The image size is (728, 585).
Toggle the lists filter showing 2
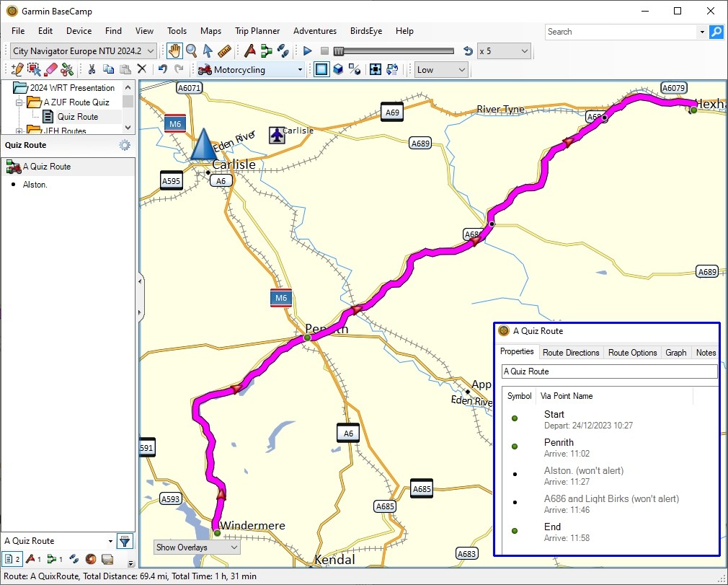point(12,559)
